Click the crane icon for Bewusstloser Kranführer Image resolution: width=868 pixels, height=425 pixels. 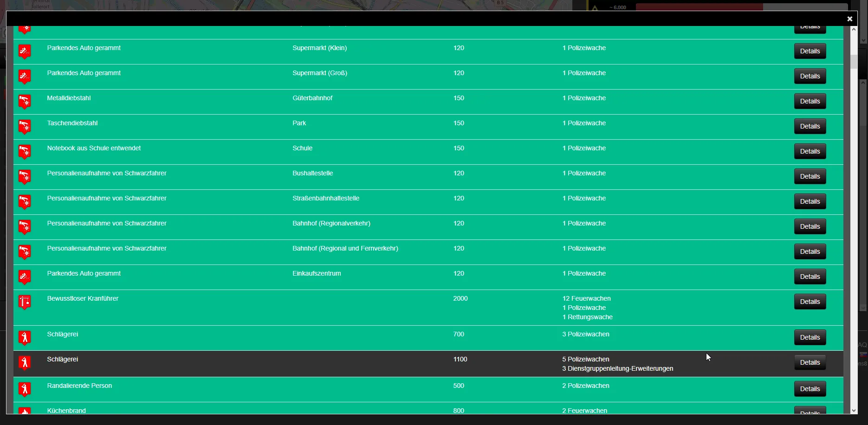[25, 302]
